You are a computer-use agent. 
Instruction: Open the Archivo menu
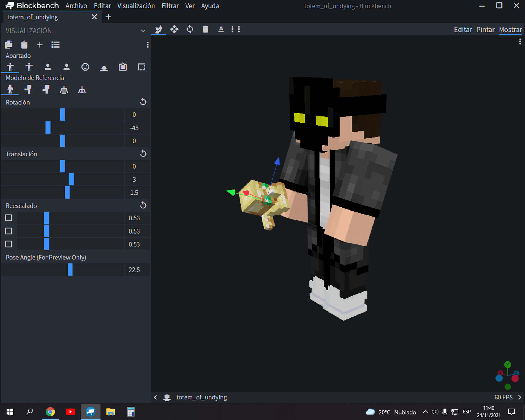point(76,6)
